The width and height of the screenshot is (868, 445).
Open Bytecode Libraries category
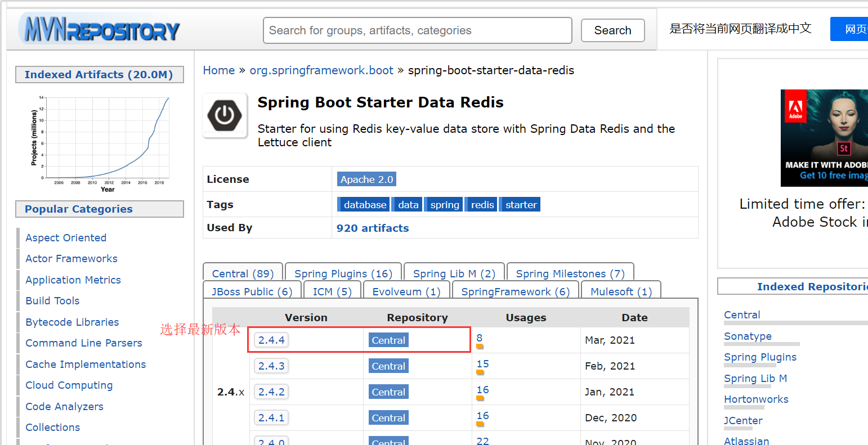(72, 322)
